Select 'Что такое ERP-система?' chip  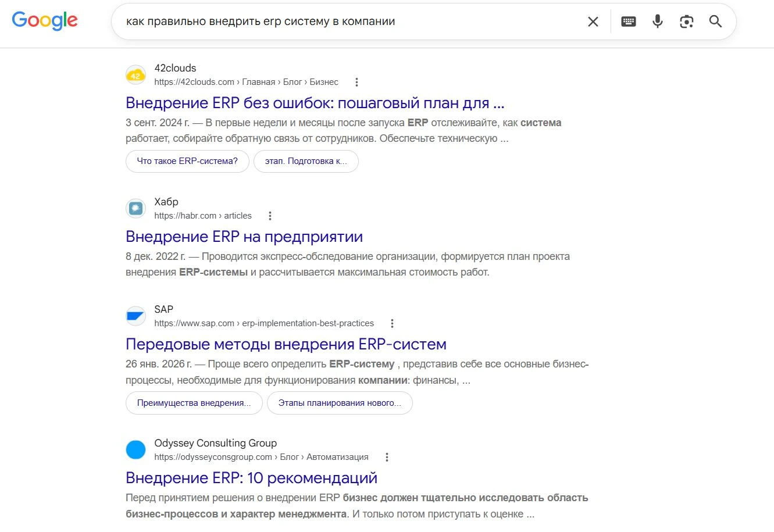(x=187, y=161)
